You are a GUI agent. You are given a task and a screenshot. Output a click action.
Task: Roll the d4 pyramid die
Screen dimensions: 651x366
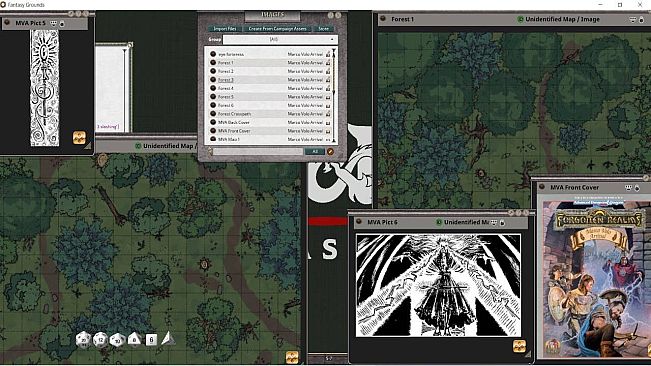(168, 338)
